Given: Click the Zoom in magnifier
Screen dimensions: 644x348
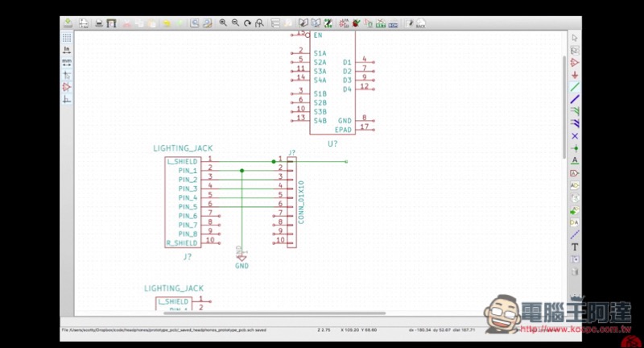Looking at the screenshot, I should pos(223,23).
